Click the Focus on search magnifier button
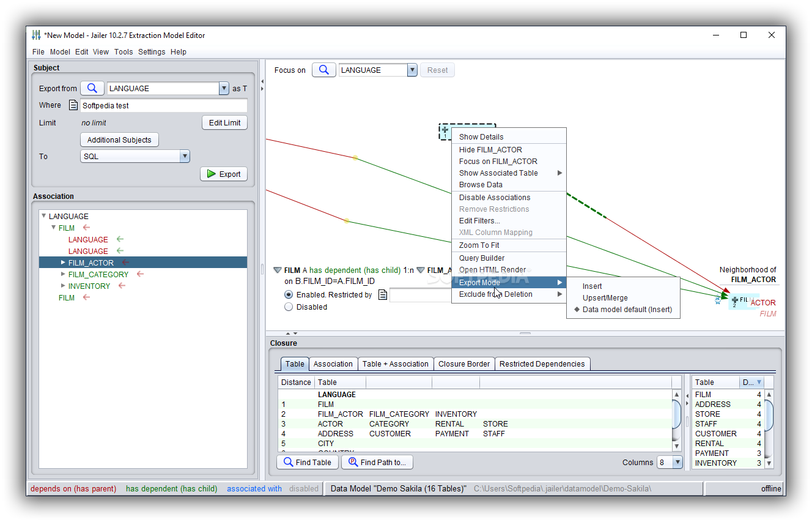This screenshot has width=812, height=522. tap(324, 70)
